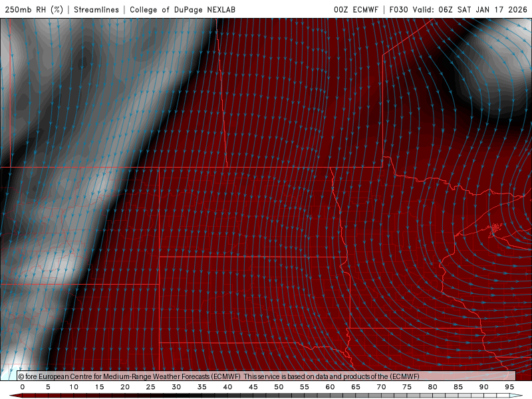This screenshot has width=532, height=399.
Task: Click the '250mb RH (%)' title text
Action: coord(34,9)
